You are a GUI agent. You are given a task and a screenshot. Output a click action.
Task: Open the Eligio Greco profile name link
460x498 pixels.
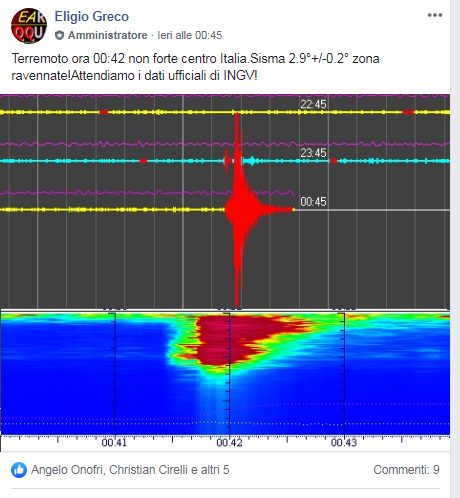(x=92, y=16)
